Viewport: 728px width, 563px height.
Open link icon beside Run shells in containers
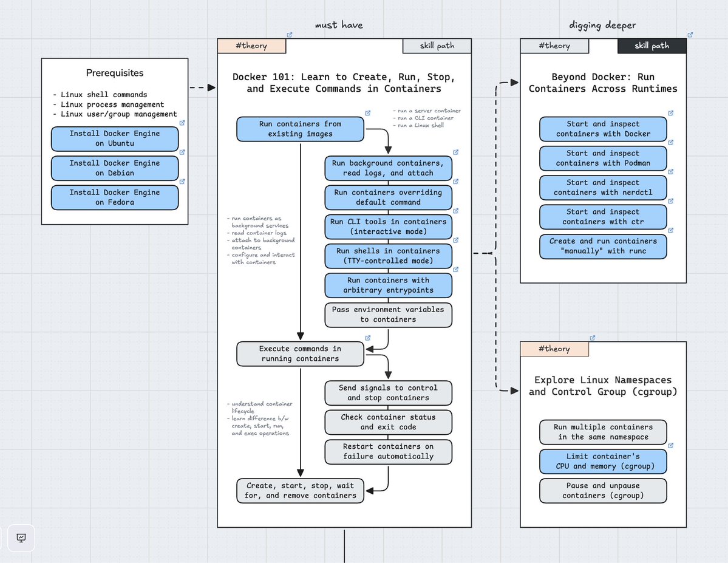(x=456, y=240)
